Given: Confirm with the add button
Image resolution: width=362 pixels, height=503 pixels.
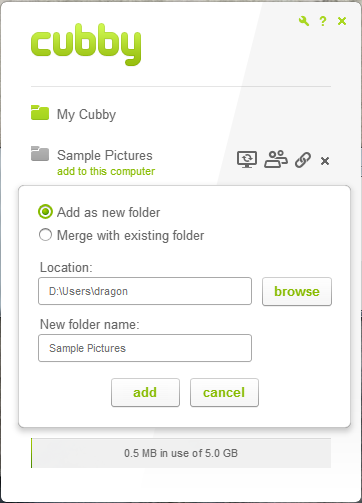Looking at the screenshot, I should 145,392.
